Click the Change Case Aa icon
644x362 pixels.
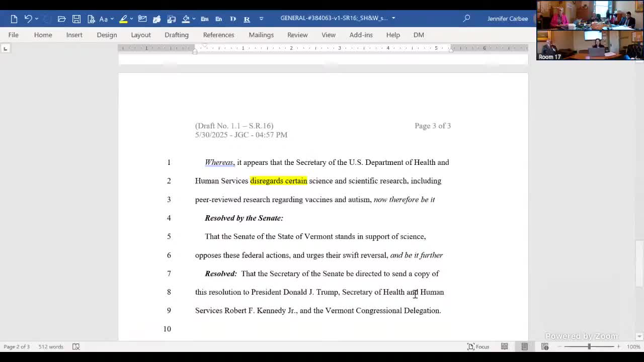(104, 19)
